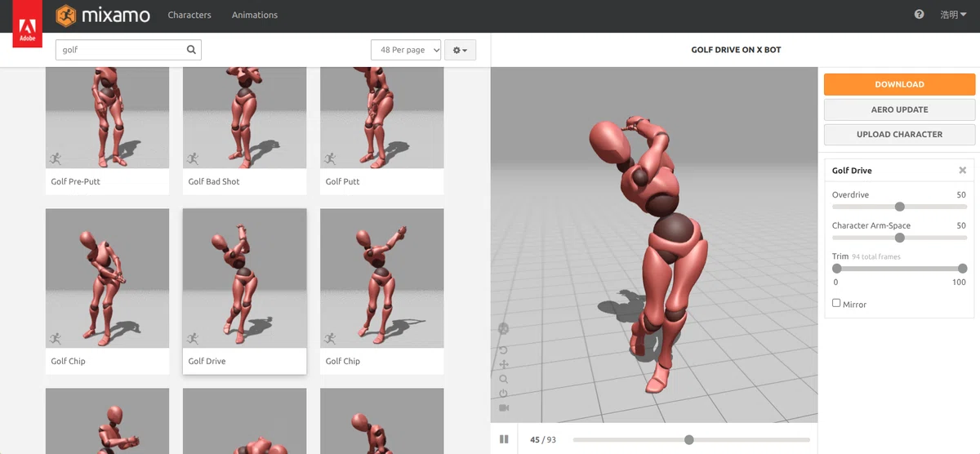Viewport: 980px width, 454px height.
Task: Adjust the Character Arm-Space slider handle
Action: click(x=899, y=238)
